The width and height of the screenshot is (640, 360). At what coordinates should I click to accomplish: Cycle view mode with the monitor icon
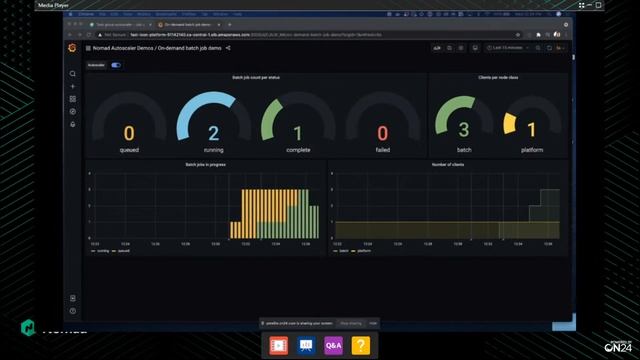[475, 48]
